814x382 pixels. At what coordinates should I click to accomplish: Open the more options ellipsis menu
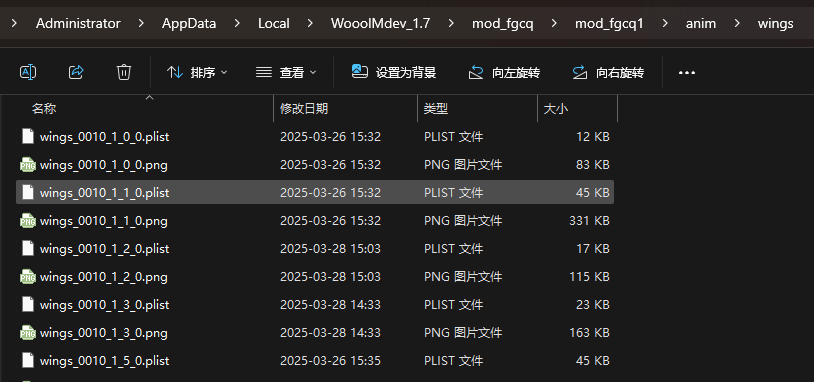(x=687, y=73)
